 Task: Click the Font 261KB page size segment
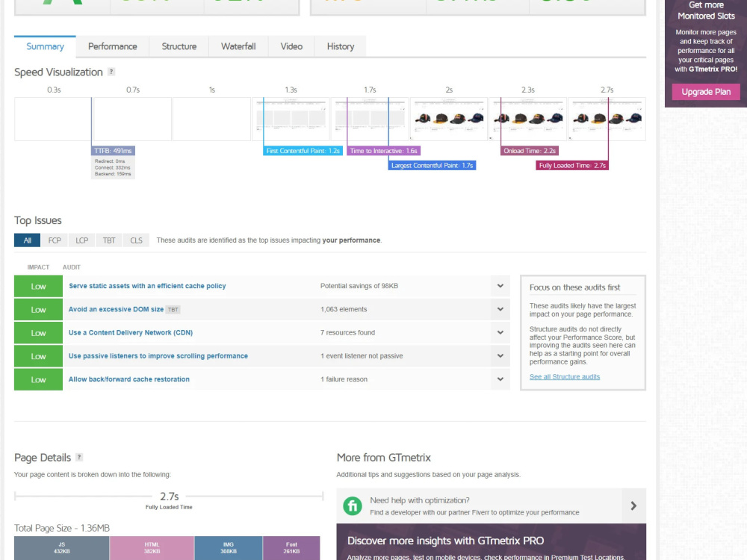291,548
